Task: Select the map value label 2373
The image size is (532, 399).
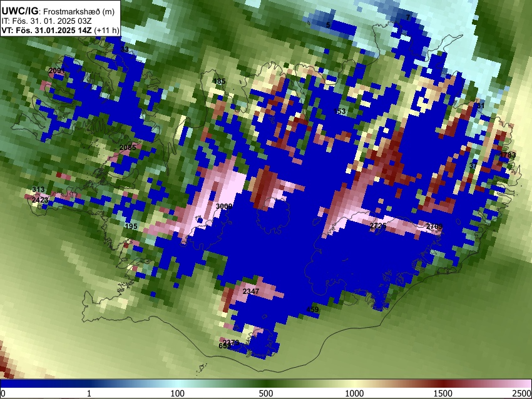Action: pos(232,342)
